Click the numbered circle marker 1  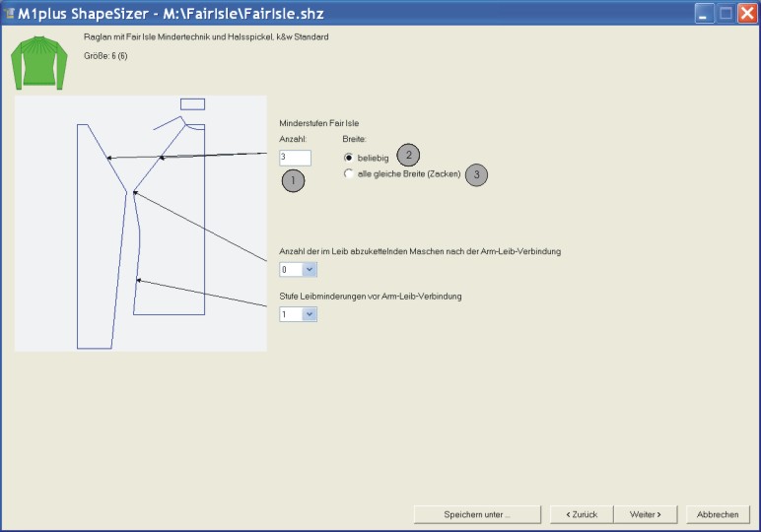coord(294,180)
